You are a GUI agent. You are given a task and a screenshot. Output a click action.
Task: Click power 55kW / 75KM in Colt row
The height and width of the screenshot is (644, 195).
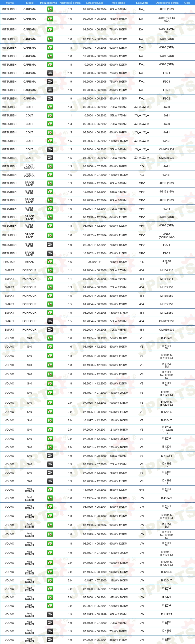118,115
